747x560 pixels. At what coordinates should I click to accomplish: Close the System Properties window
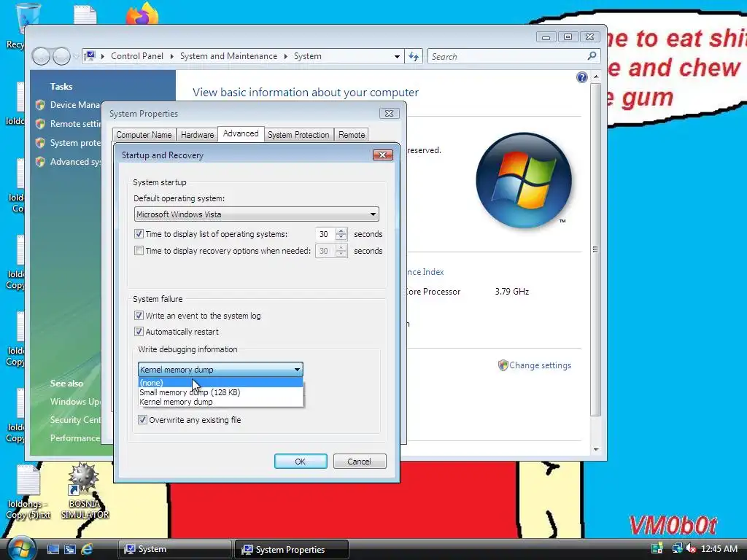click(x=390, y=113)
